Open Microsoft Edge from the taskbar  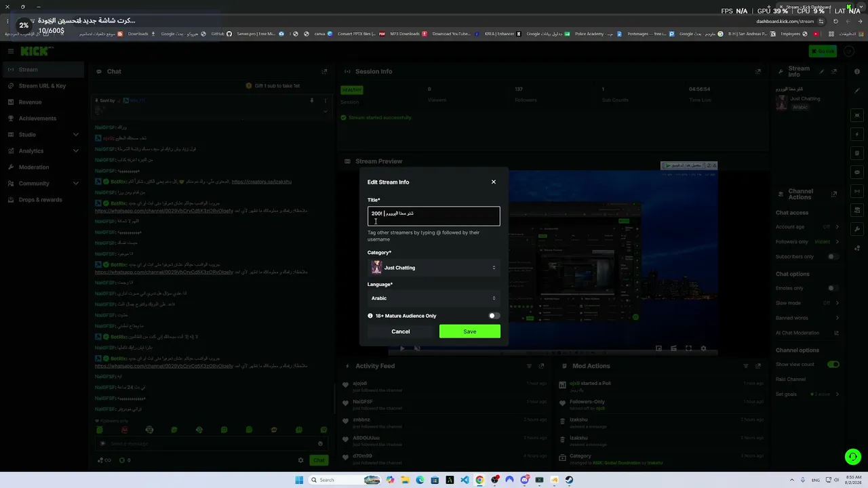[420, 480]
